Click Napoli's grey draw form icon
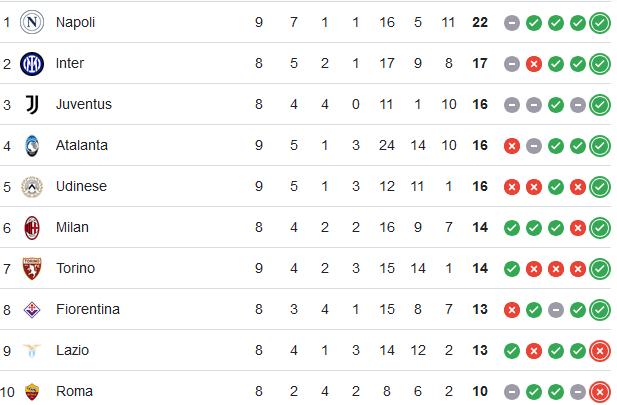Image resolution: width=617 pixels, height=405 pixels. click(x=512, y=23)
